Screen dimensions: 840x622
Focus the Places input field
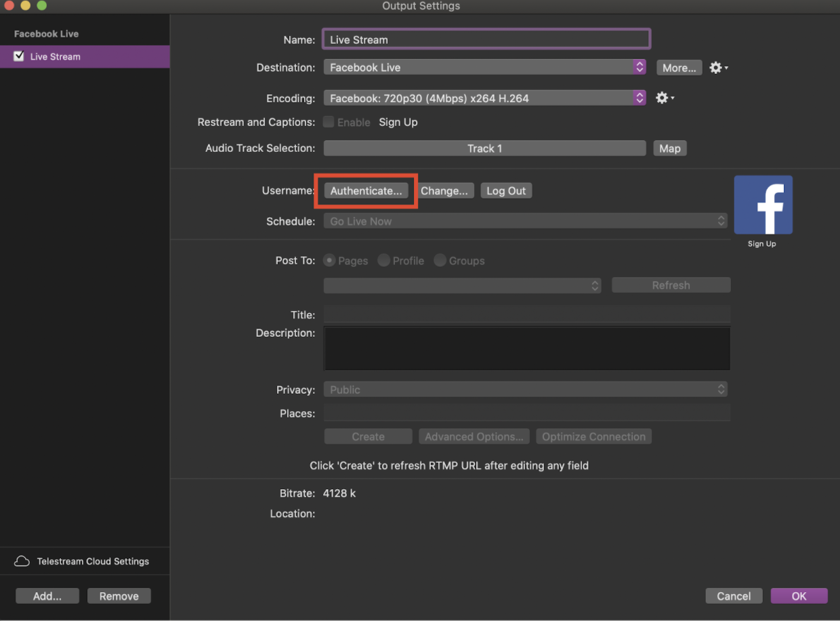526,413
